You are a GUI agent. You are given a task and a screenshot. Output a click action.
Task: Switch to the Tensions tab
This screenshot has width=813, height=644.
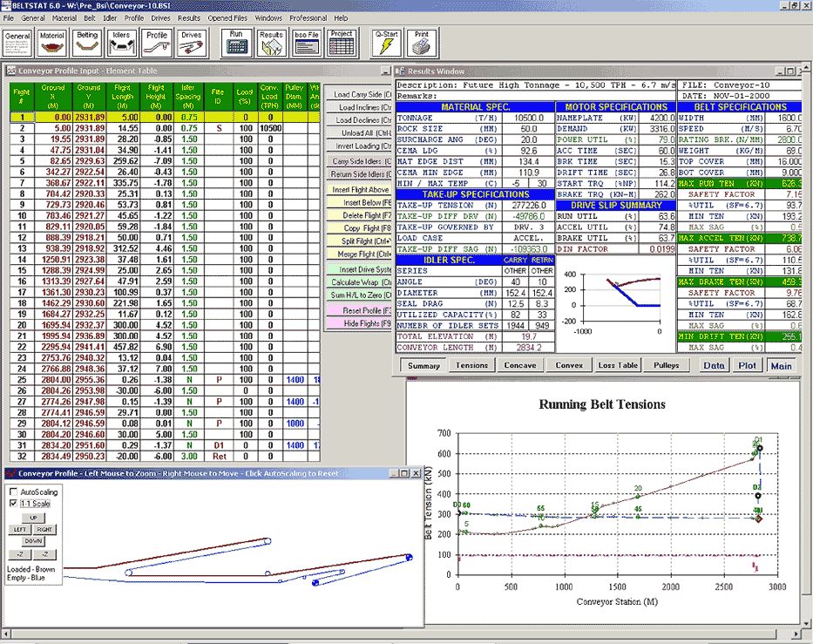click(x=471, y=365)
